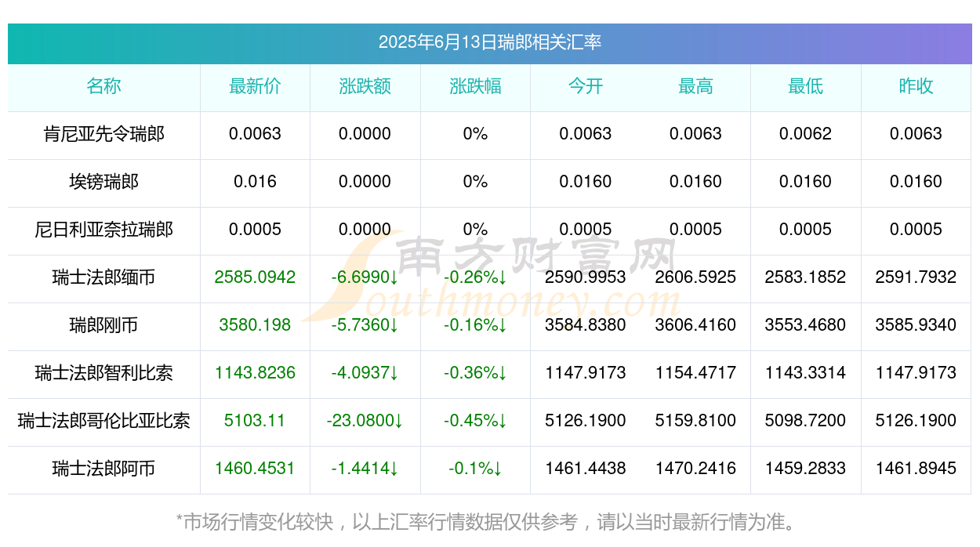Click the title 2025年6月13日瑞郎相关汇率
980x547 pixels.
point(490,42)
